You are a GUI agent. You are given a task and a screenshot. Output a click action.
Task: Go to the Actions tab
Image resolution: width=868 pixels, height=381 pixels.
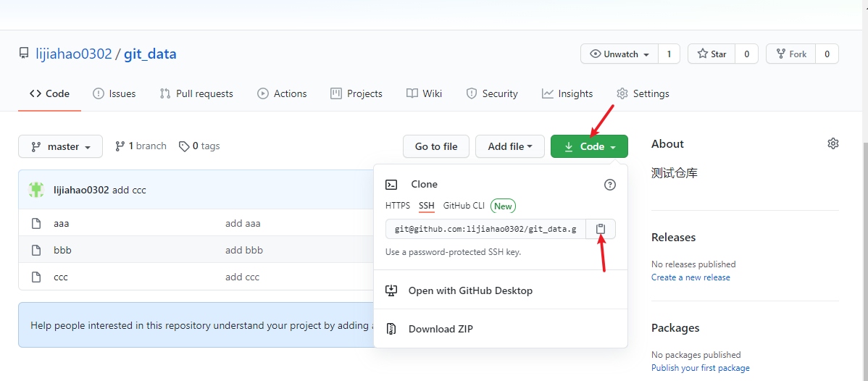point(282,93)
